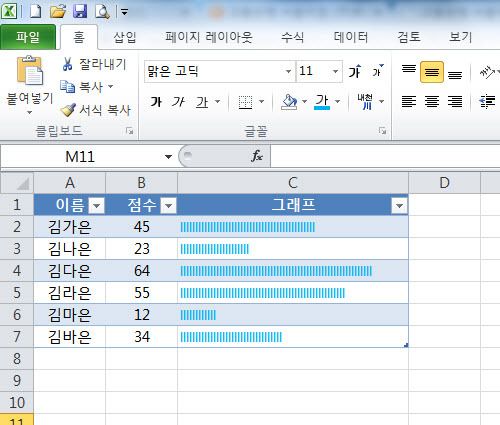Decrease font size with small 가 icon
The image size is (500, 425).
[378, 71]
